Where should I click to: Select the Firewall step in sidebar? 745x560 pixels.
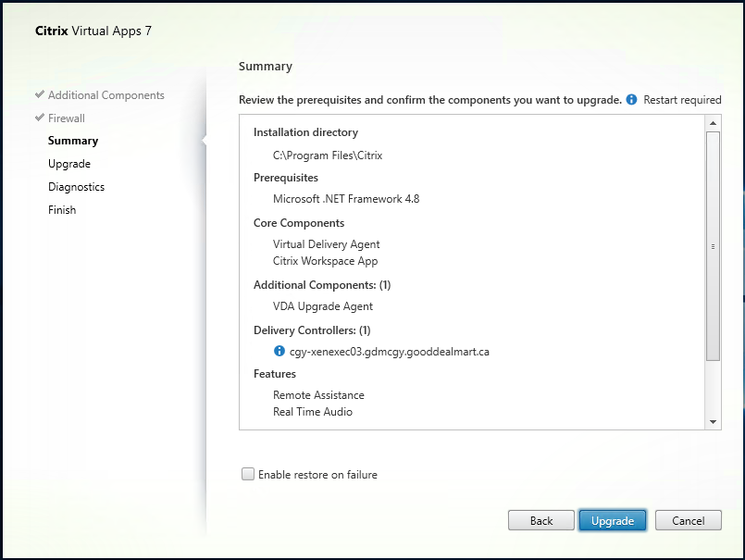pyautogui.click(x=67, y=118)
